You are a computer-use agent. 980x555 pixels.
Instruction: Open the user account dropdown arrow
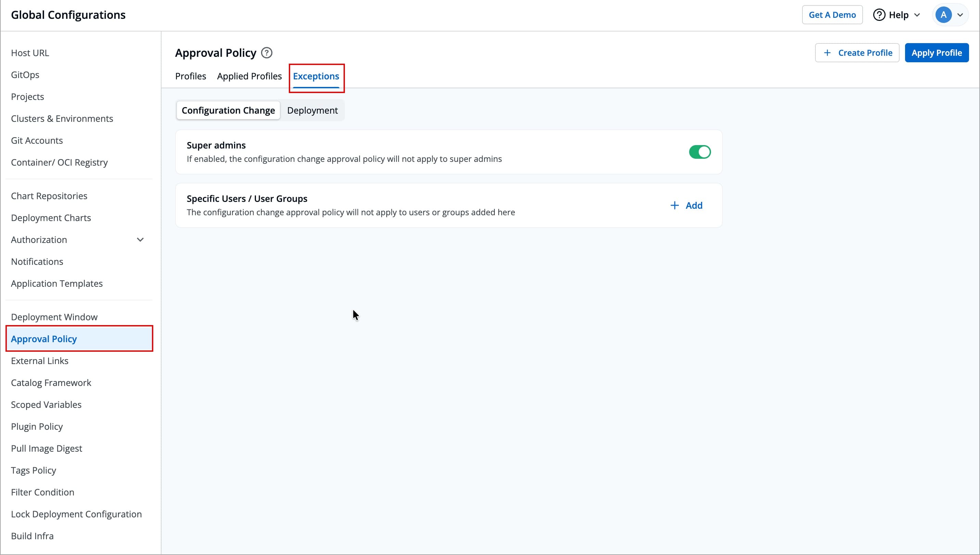pyautogui.click(x=960, y=15)
